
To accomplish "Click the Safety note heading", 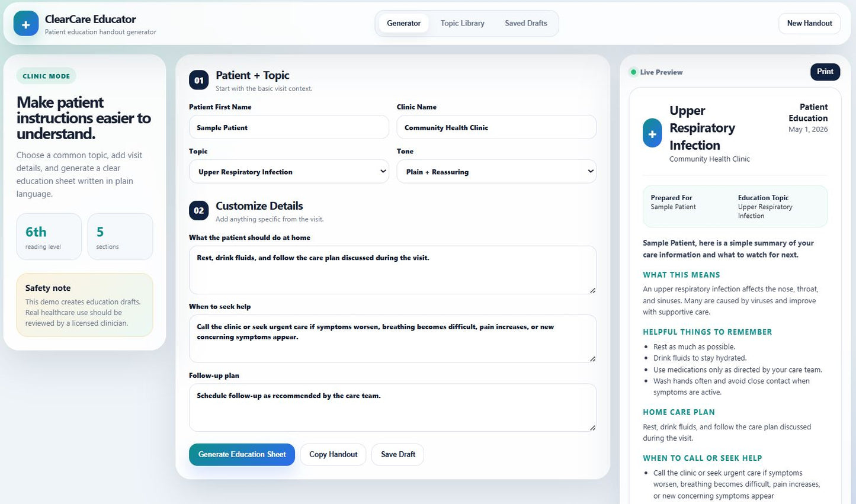I will pos(48,288).
